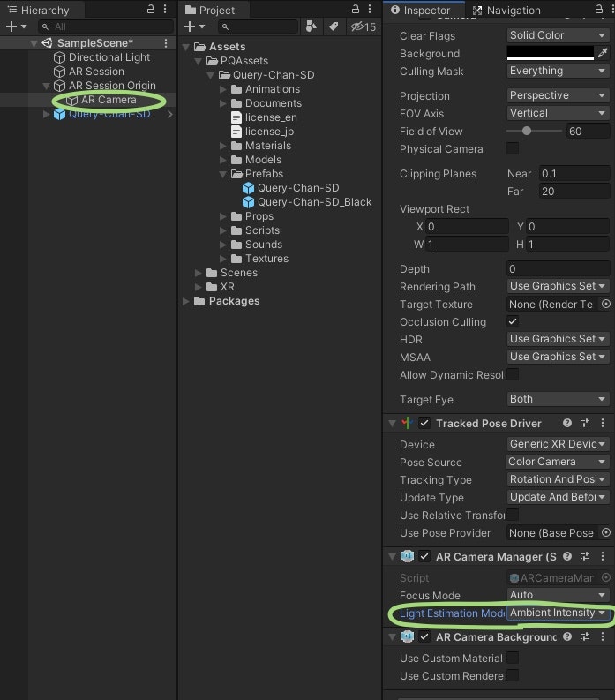Select the license_en file
Viewport: 615px width, 700px height.
click(271, 117)
